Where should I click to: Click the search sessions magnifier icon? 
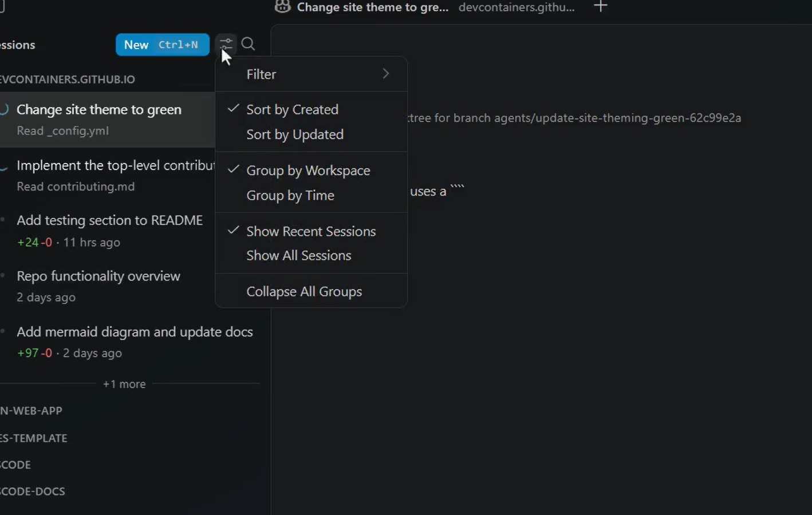click(248, 44)
